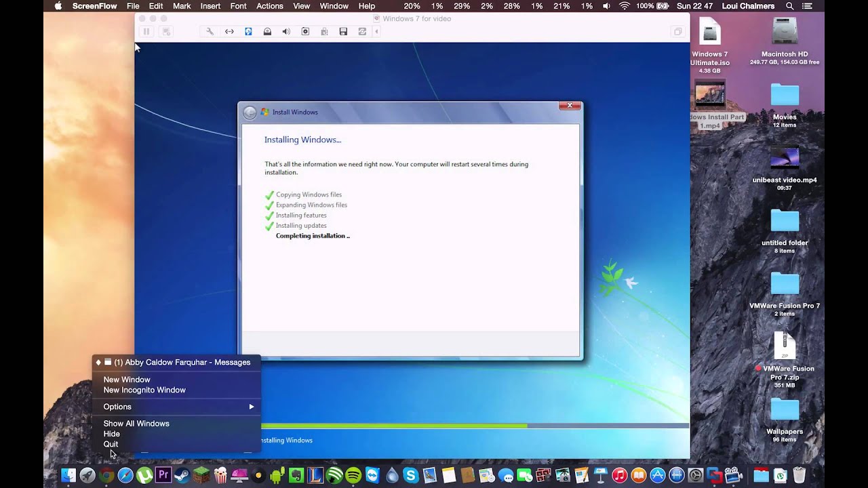This screenshot has width=868, height=488.
Task: Launch Minecraft from the Dock
Action: point(201,475)
